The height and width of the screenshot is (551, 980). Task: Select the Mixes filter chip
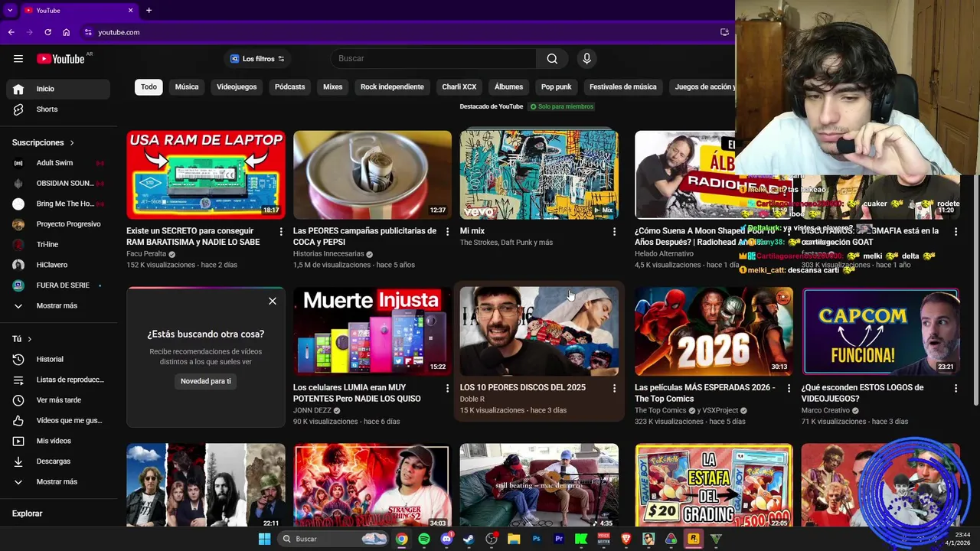pyautogui.click(x=333, y=87)
